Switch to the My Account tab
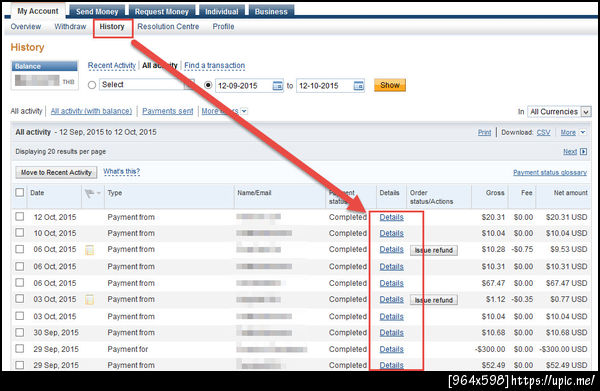 click(38, 11)
